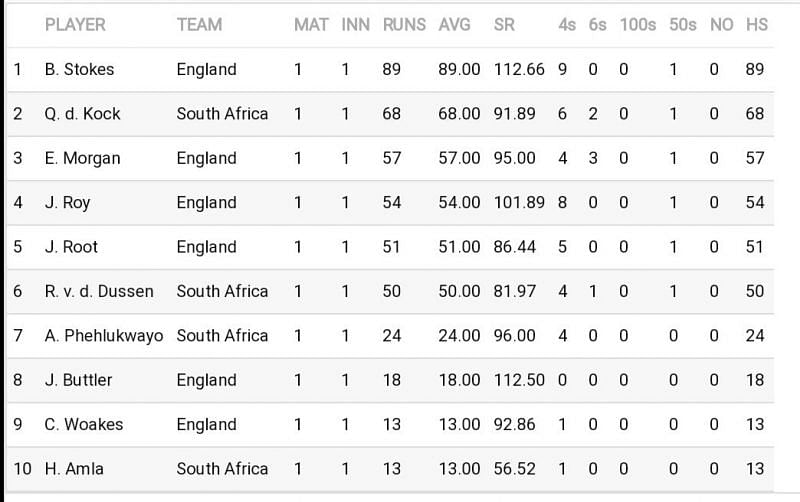
Task: Sort by the 6s column header
Action: pos(597,24)
